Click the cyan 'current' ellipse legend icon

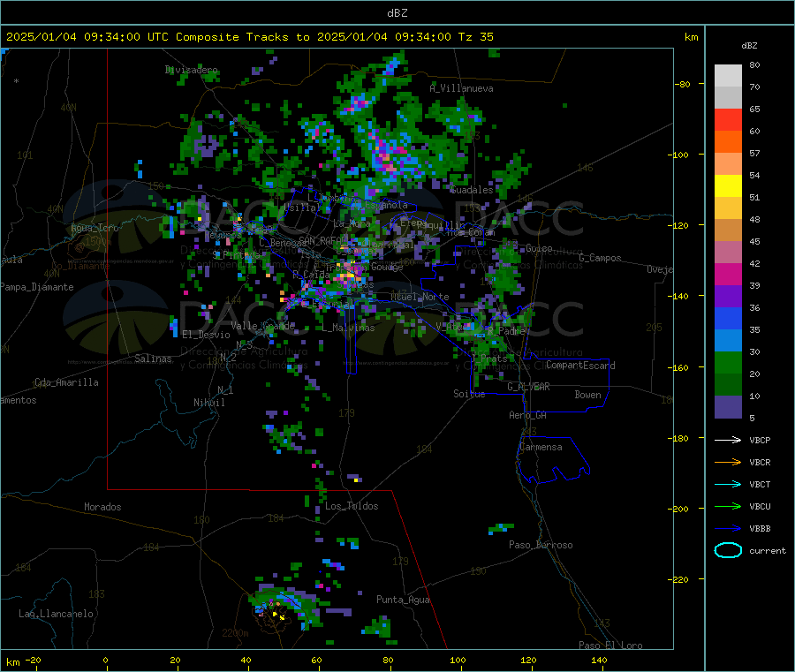click(x=728, y=550)
